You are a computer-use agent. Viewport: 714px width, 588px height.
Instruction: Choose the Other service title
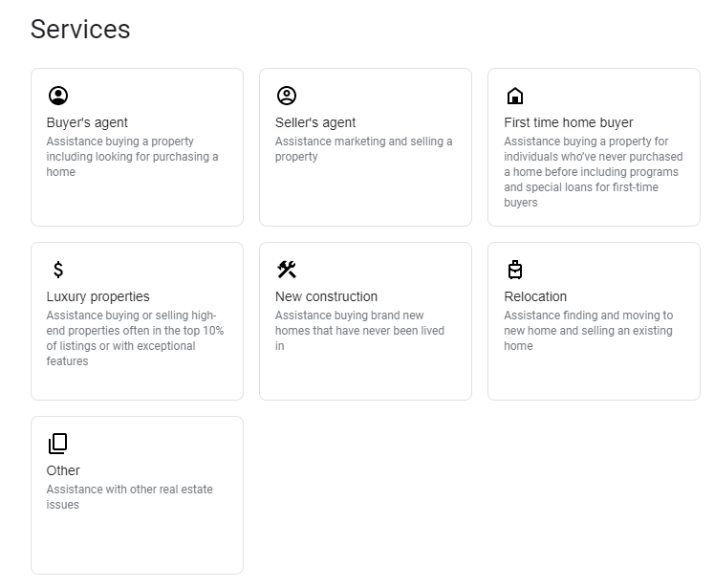pyautogui.click(x=63, y=470)
